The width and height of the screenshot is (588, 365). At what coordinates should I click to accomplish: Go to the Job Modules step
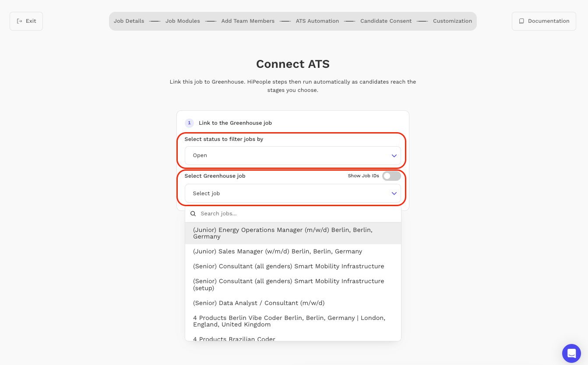pos(183,21)
